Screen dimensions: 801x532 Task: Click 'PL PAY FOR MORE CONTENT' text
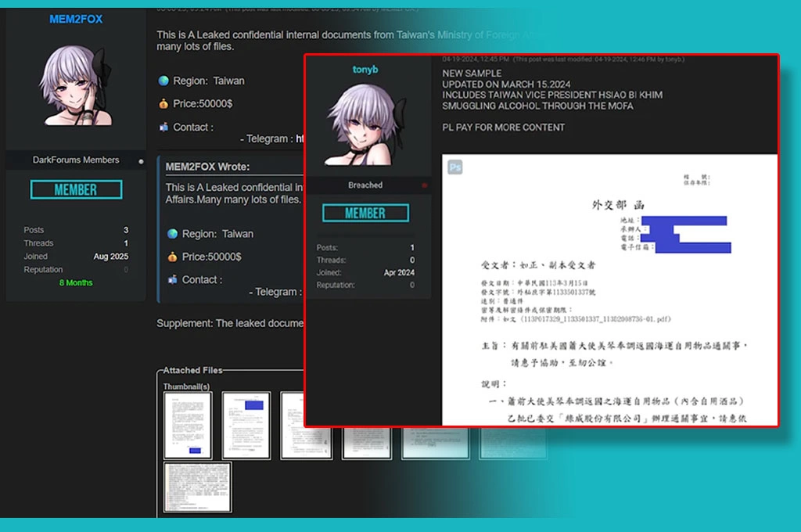tap(503, 128)
